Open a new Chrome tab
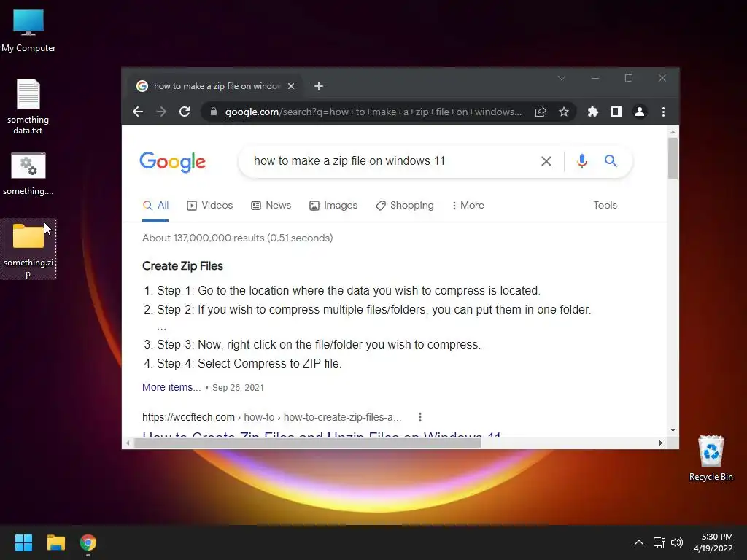This screenshot has width=747, height=560. pyautogui.click(x=319, y=86)
